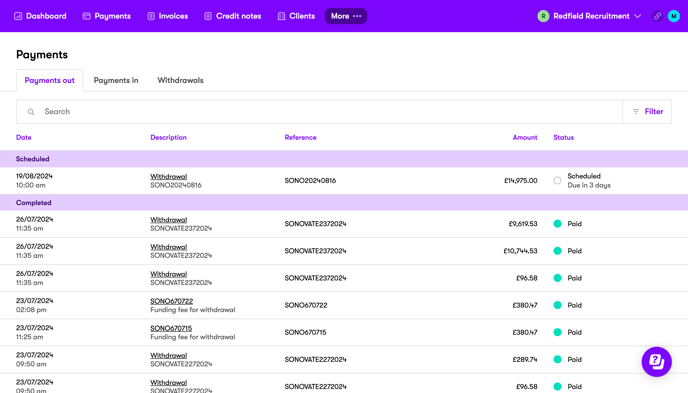The image size is (688, 393).
Task: Open the Clients section
Action: click(x=296, y=16)
